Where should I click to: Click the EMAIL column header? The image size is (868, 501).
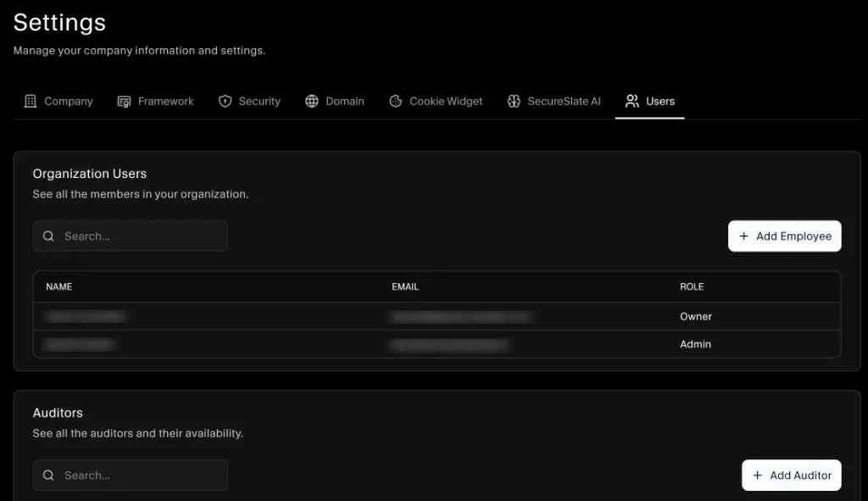(405, 287)
